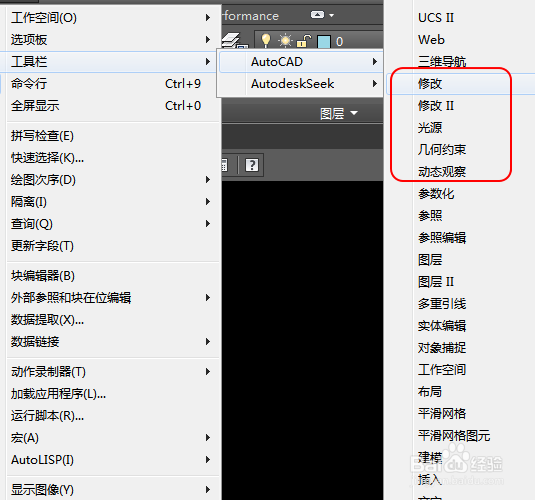
Task: Toggle the 建模 toolbar entry
Action: [430, 458]
